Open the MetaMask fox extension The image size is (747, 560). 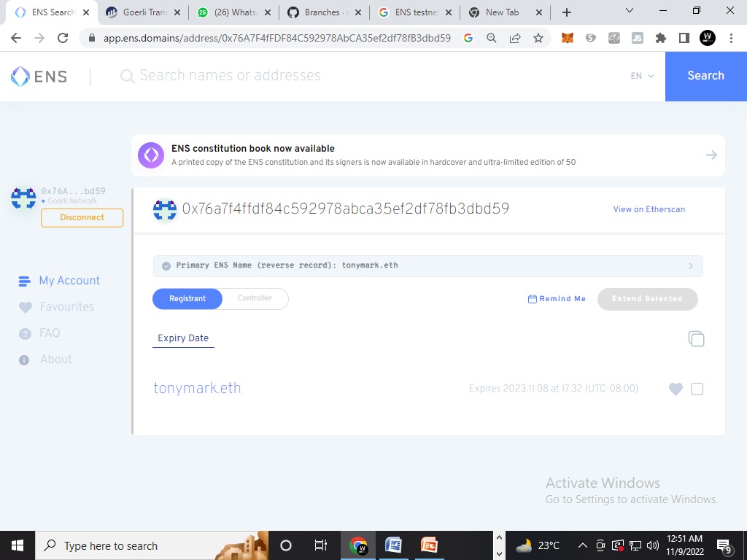point(567,38)
